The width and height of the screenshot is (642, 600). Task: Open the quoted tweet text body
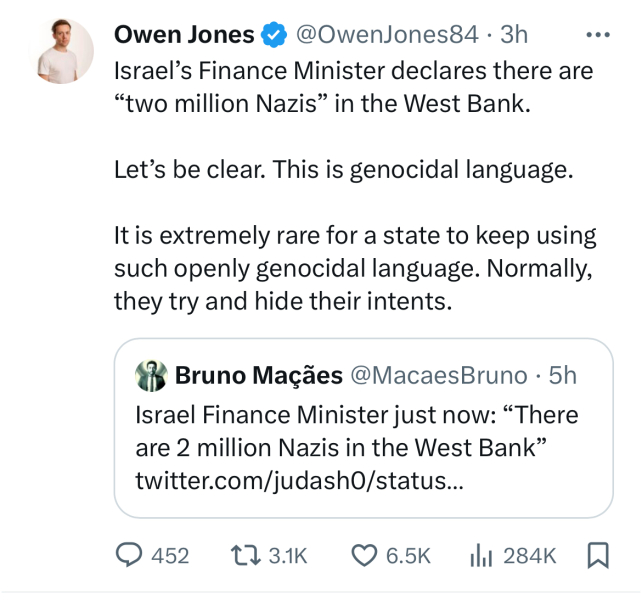click(x=355, y=430)
